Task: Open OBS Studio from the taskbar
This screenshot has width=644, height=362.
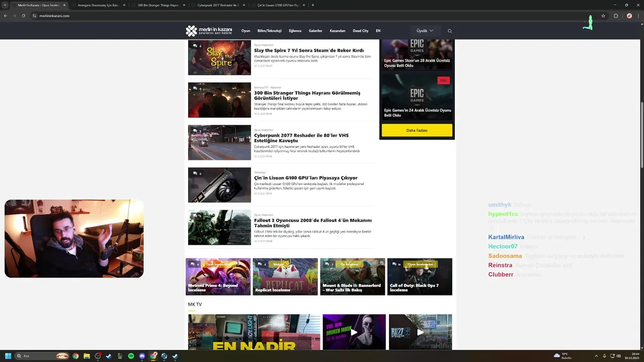Action: 98,356
